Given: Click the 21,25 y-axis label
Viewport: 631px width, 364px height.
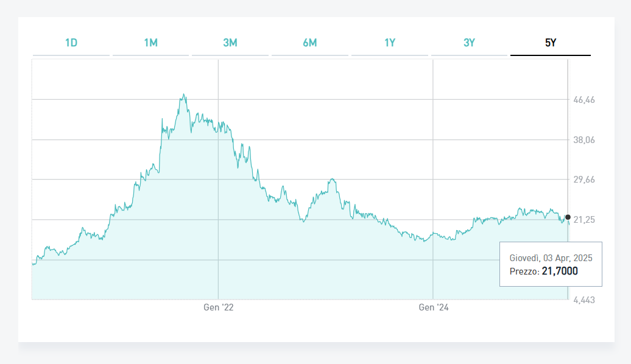Looking at the screenshot, I should 584,220.
